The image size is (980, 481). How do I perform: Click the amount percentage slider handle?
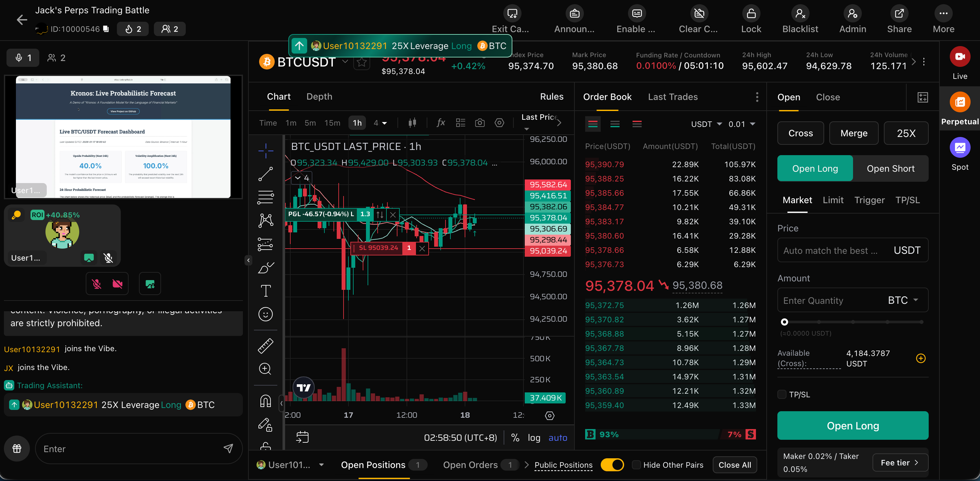[784, 322]
